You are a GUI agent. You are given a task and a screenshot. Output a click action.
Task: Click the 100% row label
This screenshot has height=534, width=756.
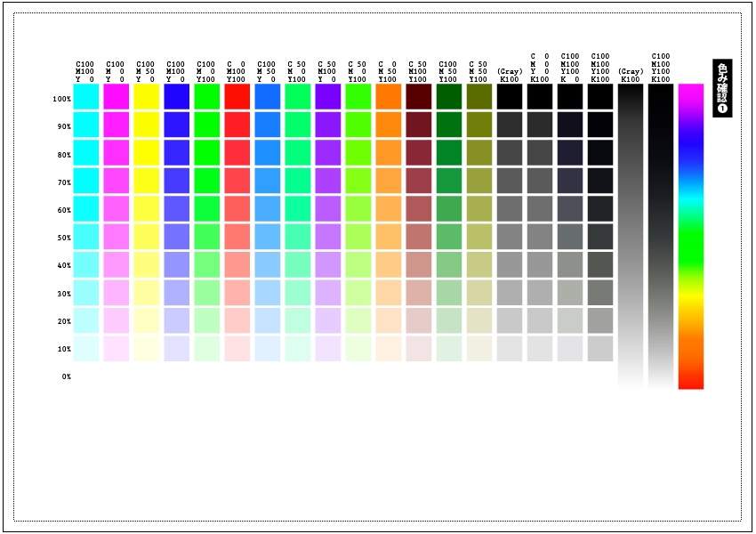62,99
